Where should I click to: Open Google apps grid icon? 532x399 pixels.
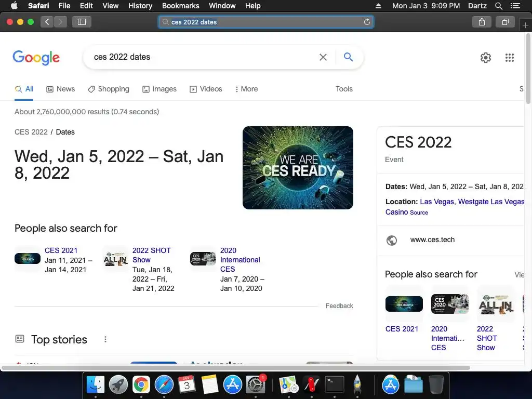(509, 58)
